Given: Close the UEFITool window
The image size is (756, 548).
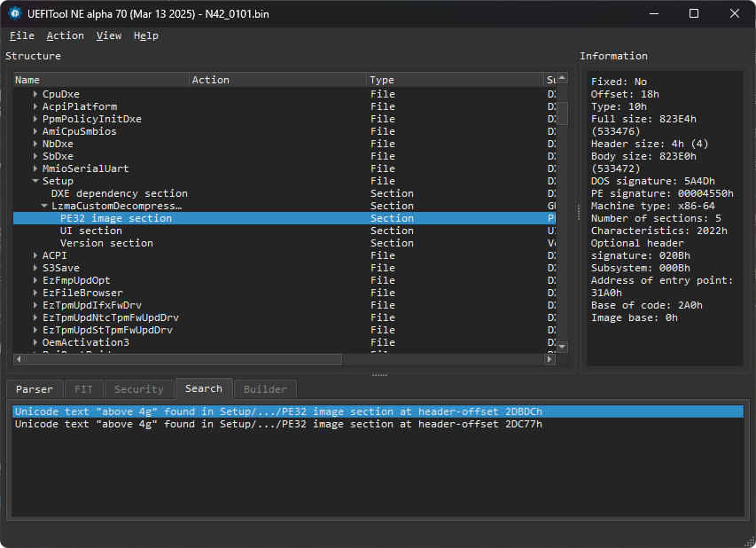Looking at the screenshot, I should pos(735,13).
